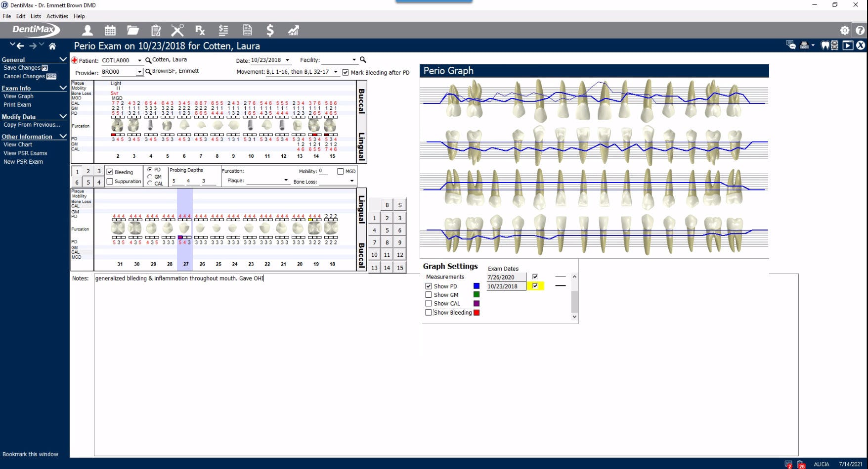Uncheck Mark Bleeding after PD
The height and width of the screenshot is (469, 868).
(x=345, y=72)
